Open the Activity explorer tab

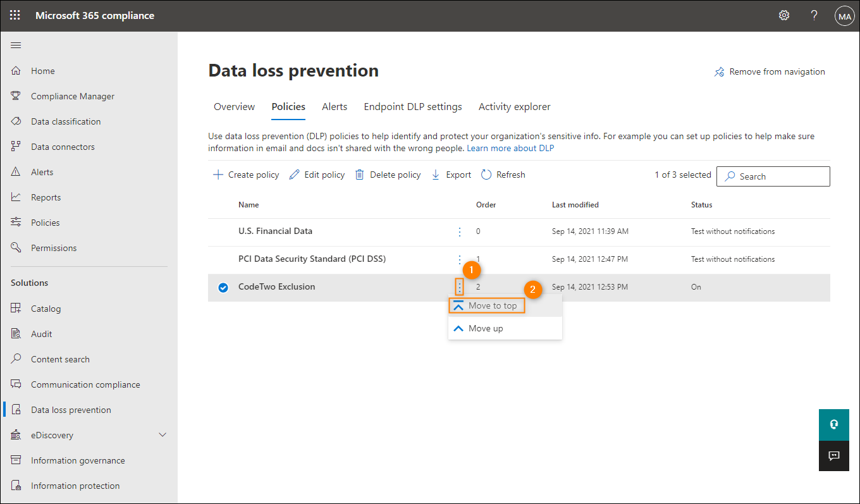[515, 107]
